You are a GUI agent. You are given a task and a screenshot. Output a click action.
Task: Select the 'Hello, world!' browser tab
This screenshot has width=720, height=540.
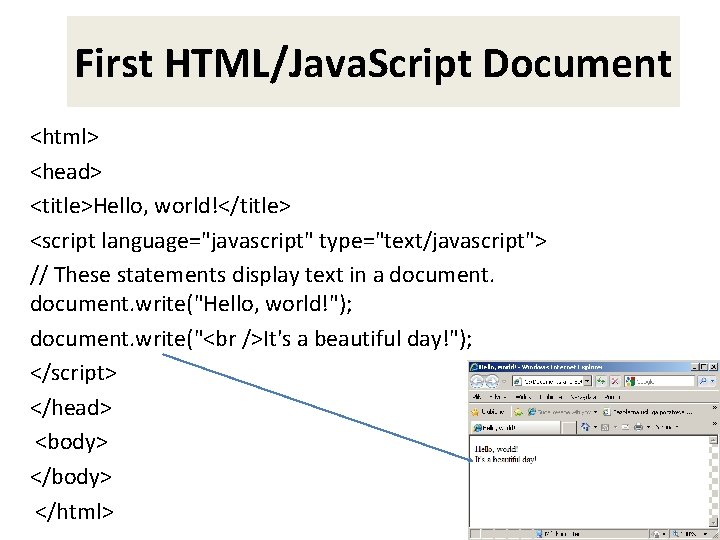click(516, 428)
